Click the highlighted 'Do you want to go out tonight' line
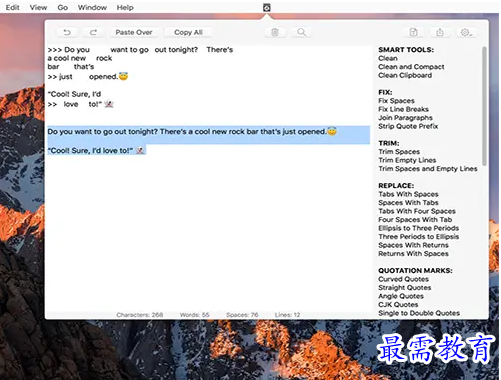Image resolution: width=501 pixels, height=380 pixels. [192, 132]
